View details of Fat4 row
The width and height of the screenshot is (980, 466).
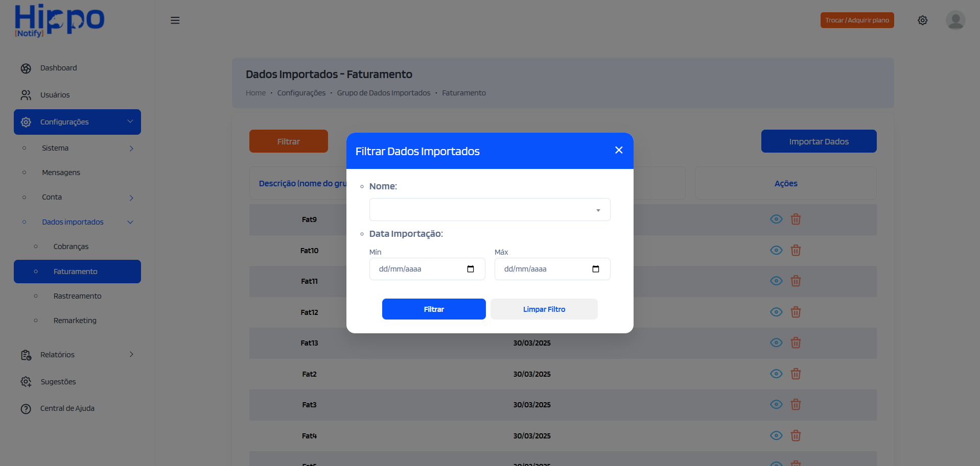coord(776,435)
